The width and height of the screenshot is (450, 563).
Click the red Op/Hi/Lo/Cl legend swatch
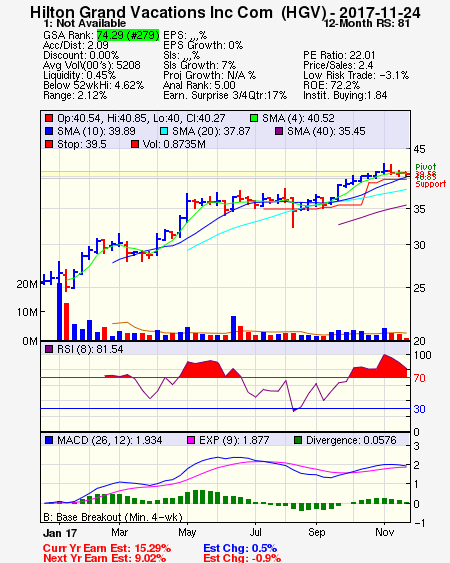coord(49,118)
